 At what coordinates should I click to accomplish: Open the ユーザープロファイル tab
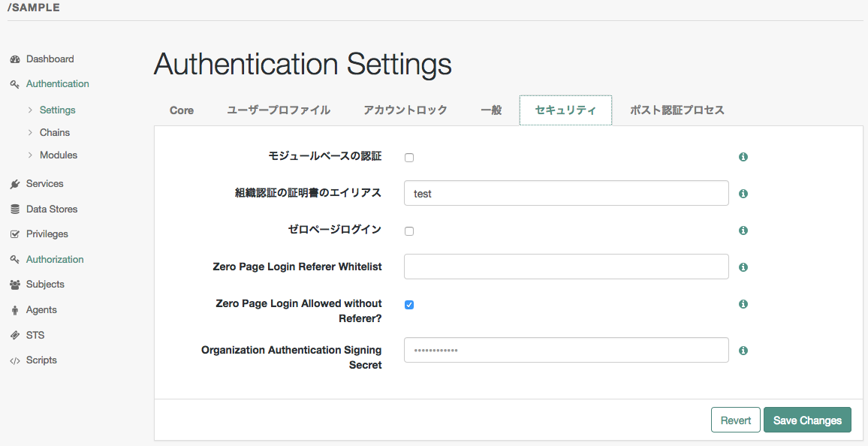pos(279,110)
